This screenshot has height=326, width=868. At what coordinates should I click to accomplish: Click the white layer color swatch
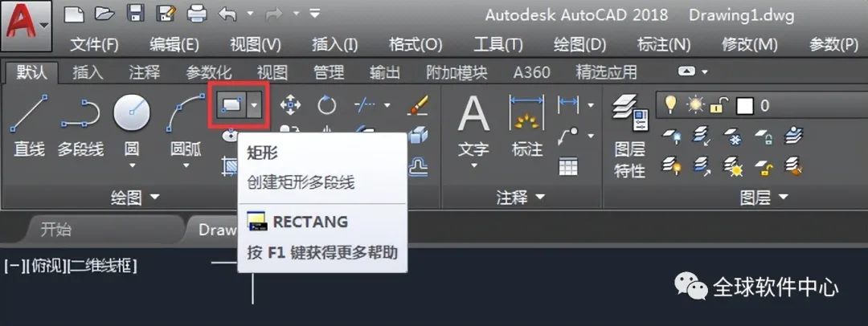(x=744, y=105)
